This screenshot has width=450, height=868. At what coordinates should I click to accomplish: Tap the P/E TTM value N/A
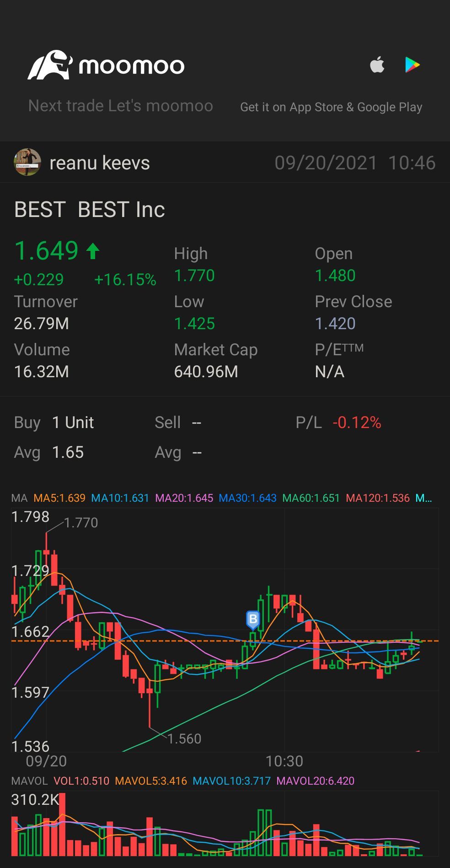click(x=330, y=372)
